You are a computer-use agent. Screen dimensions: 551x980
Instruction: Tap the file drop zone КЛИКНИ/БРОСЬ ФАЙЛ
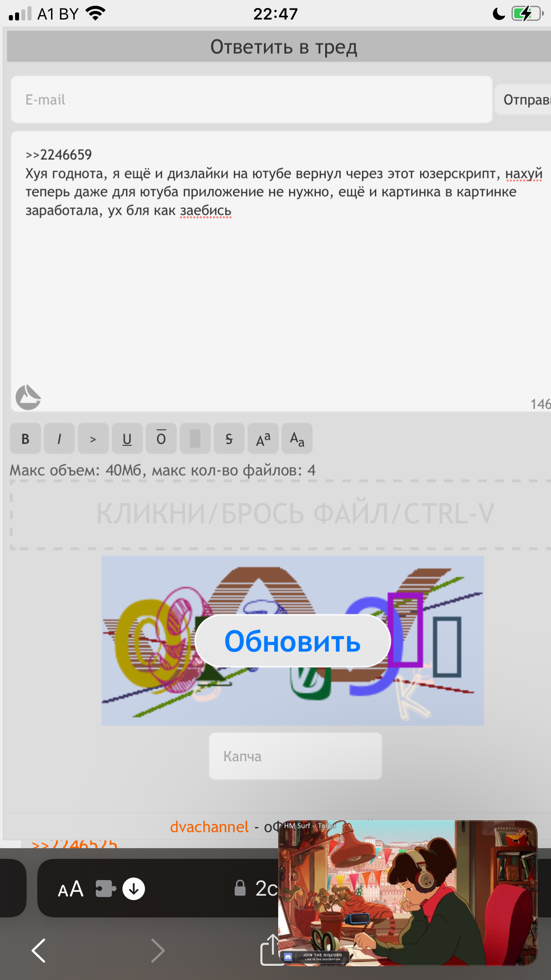(281, 514)
